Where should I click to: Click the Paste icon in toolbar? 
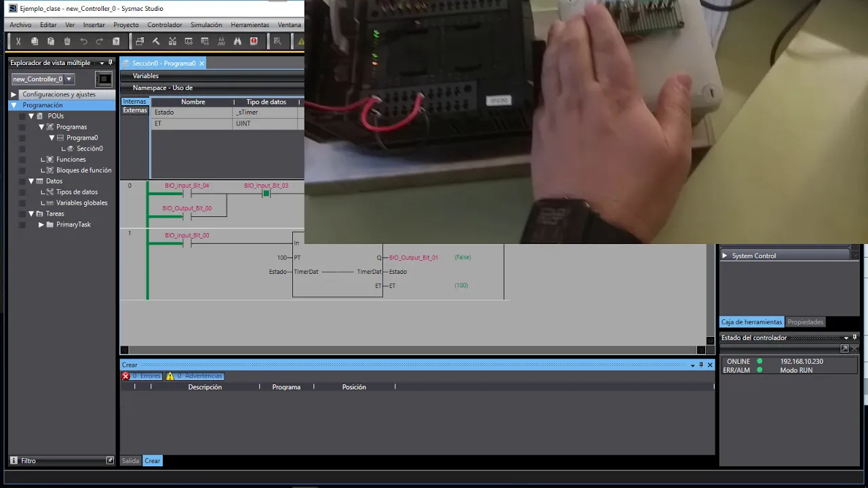point(51,41)
